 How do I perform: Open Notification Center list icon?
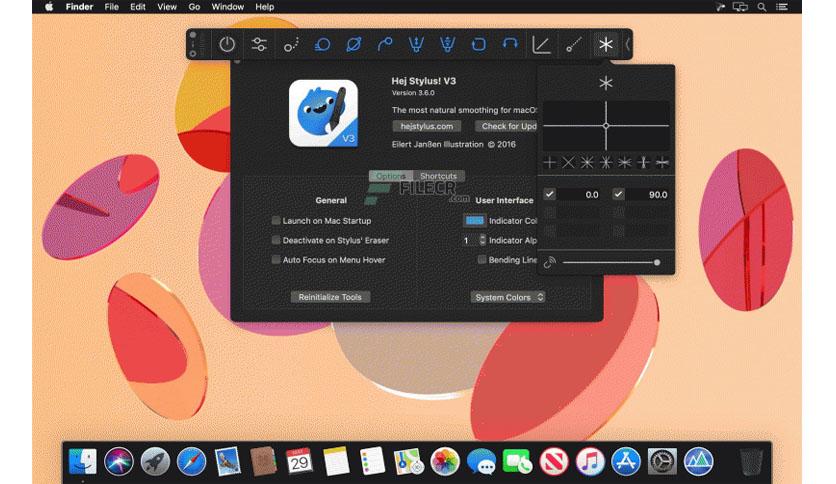pyautogui.click(x=782, y=7)
